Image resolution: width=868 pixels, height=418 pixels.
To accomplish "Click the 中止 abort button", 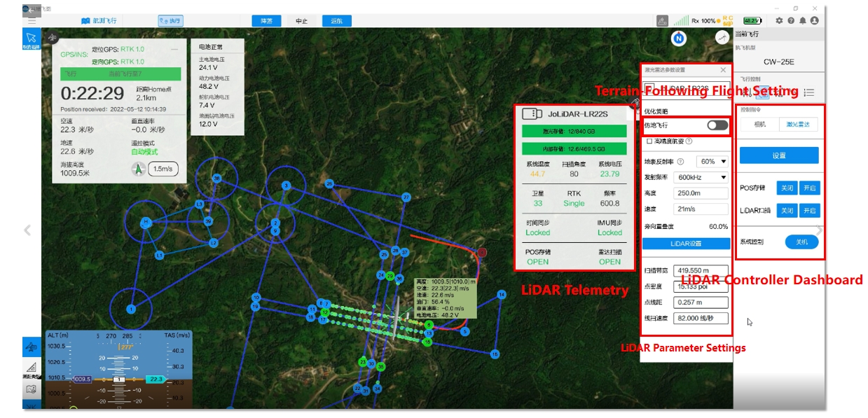I will pos(302,21).
